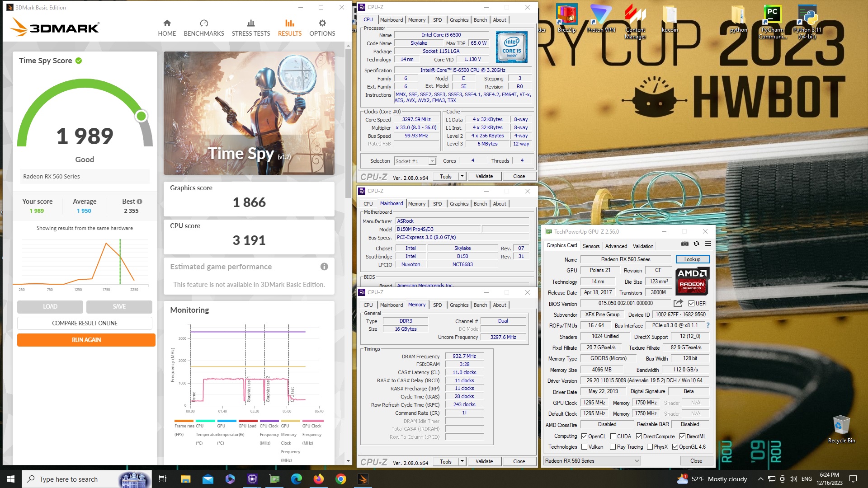Click Best score info icon
868x488 pixels.
tap(139, 202)
